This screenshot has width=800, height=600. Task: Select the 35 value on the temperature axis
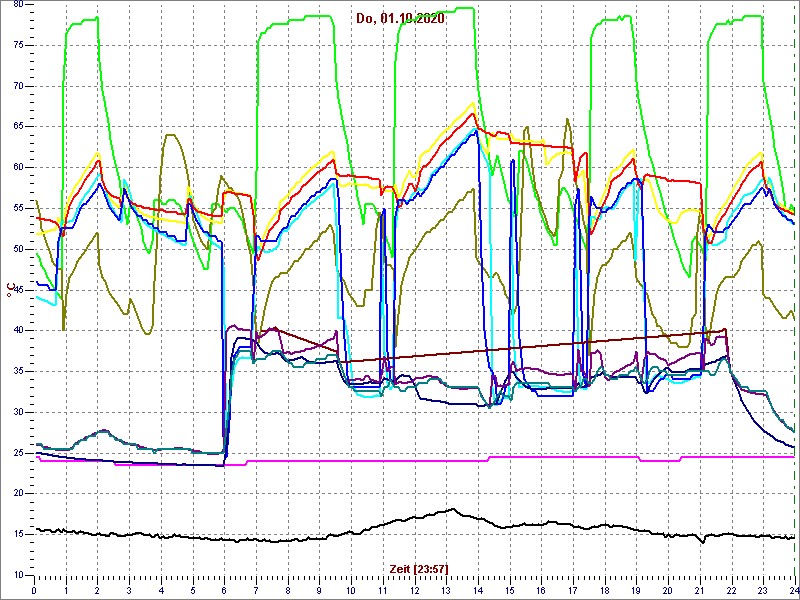(17, 371)
